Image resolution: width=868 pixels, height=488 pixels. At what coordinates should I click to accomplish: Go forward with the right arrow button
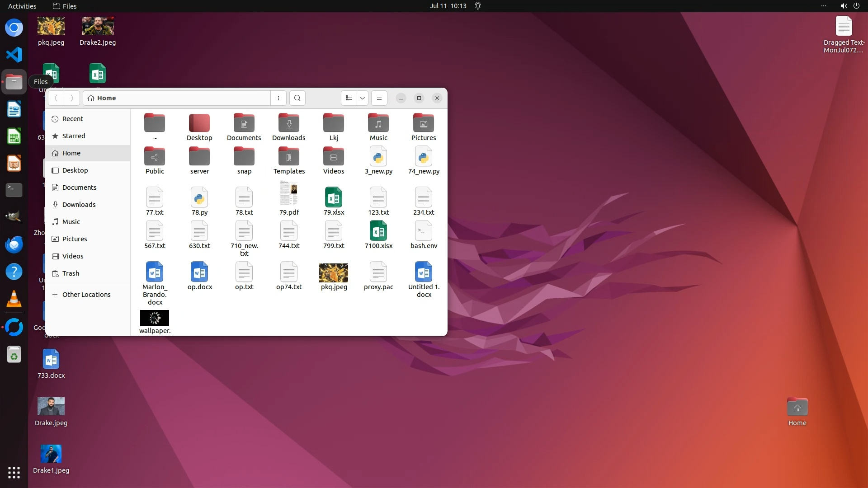click(72, 98)
